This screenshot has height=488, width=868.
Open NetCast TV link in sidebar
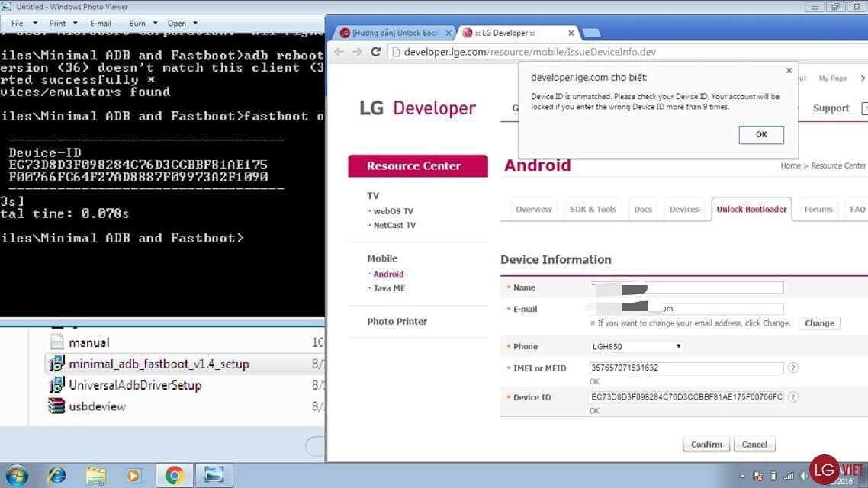[394, 226]
